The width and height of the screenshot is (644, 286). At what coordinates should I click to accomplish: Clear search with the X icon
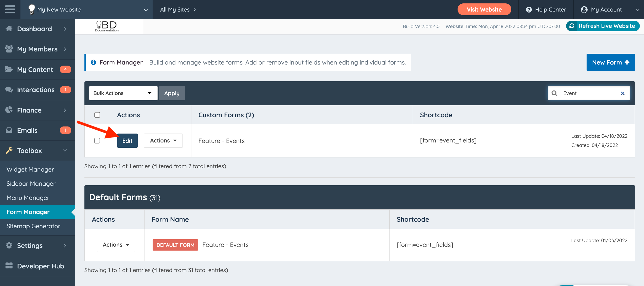tap(623, 93)
